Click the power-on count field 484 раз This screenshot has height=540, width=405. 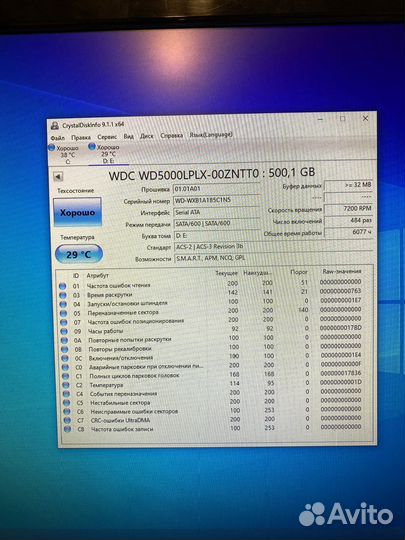(348, 220)
